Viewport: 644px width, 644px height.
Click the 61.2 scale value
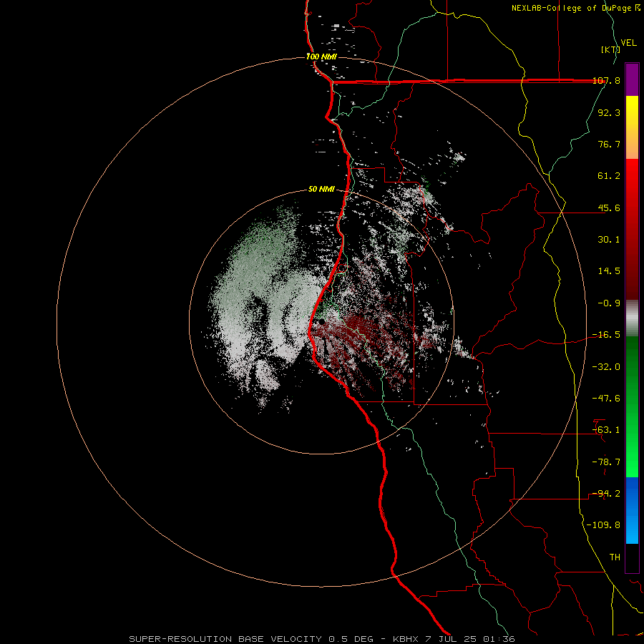coord(609,176)
